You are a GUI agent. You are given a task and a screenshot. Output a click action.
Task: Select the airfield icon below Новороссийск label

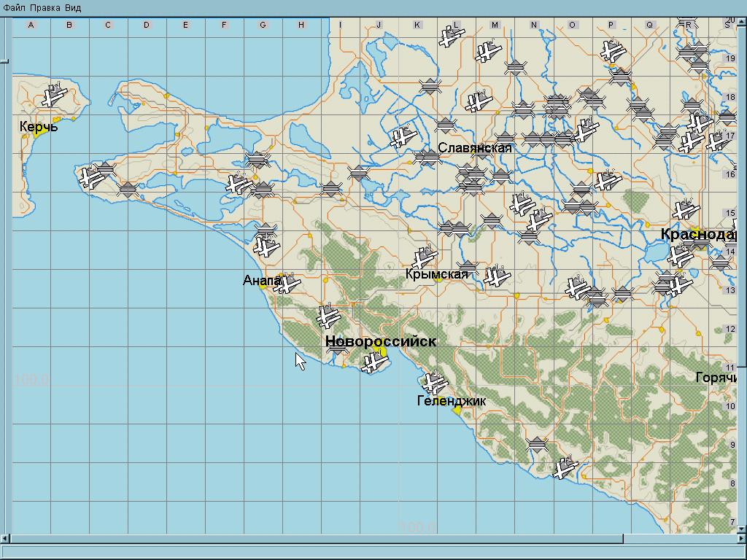[x=375, y=362]
